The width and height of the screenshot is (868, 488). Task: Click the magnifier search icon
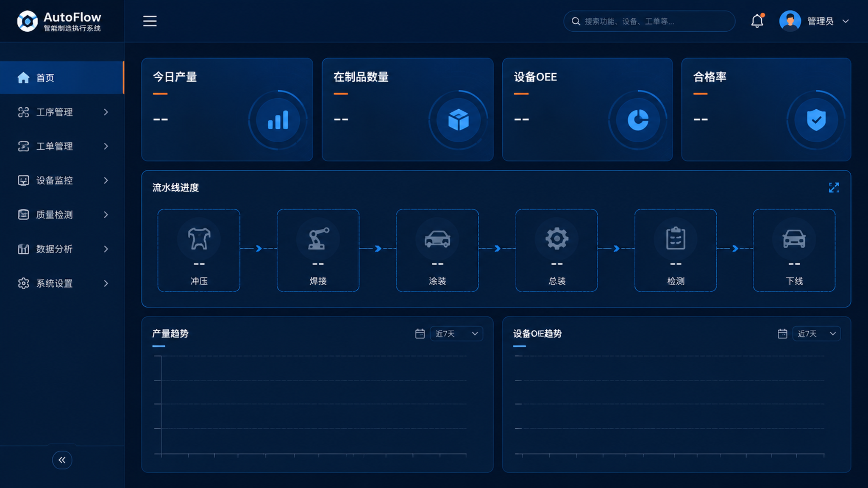pos(576,21)
